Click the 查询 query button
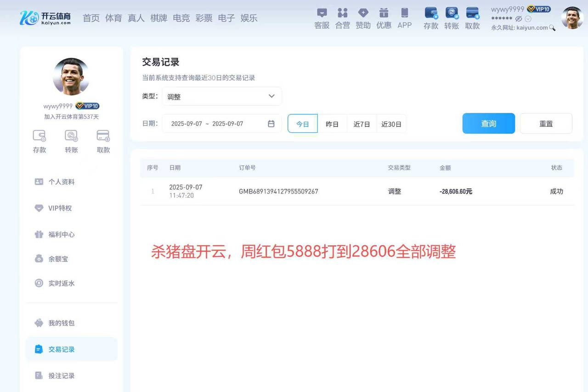Screen dimensions: 588x392 [x=488, y=123]
